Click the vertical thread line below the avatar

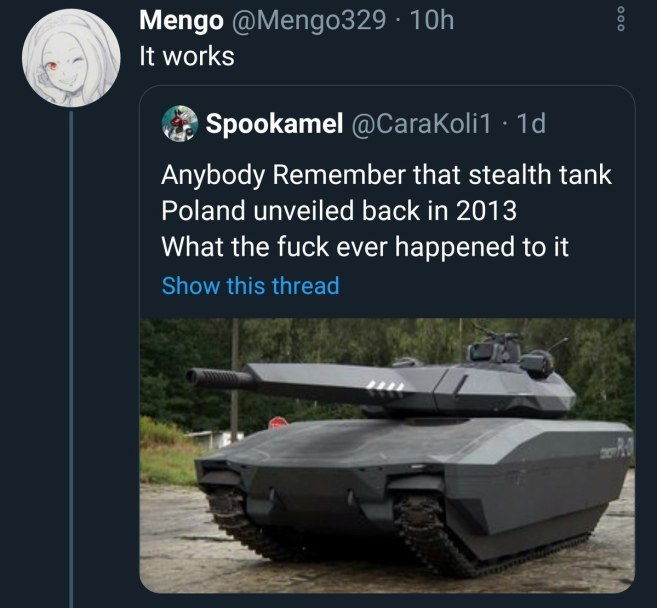72,350
